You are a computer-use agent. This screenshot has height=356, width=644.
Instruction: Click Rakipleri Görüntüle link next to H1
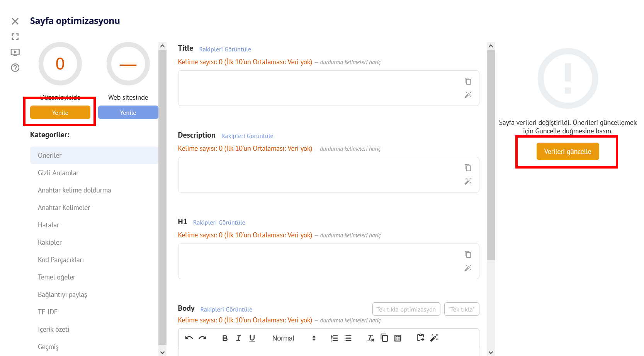pyautogui.click(x=219, y=223)
